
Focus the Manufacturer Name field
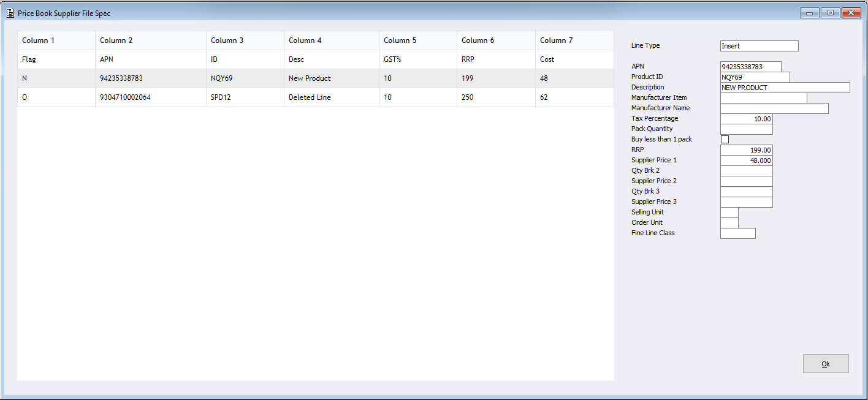[x=774, y=108]
